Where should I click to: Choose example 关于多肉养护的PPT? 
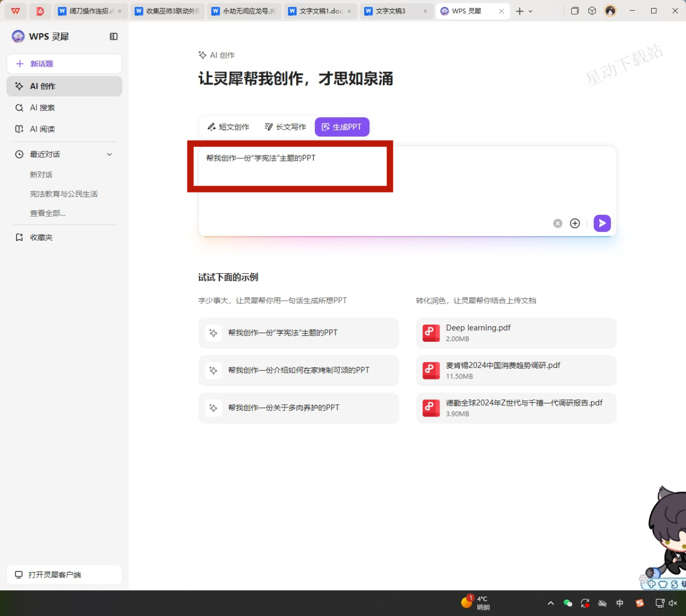tap(298, 408)
